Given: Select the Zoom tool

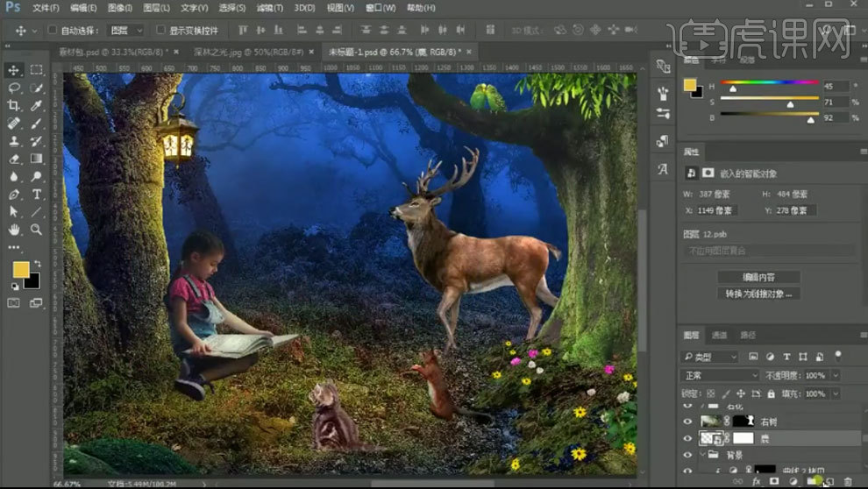Looking at the screenshot, I should [37, 230].
